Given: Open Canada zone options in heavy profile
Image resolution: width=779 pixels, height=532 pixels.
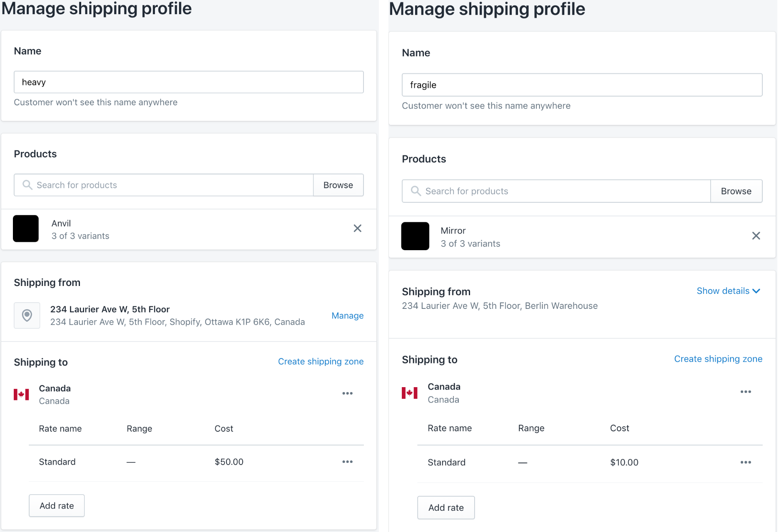Looking at the screenshot, I should (347, 393).
